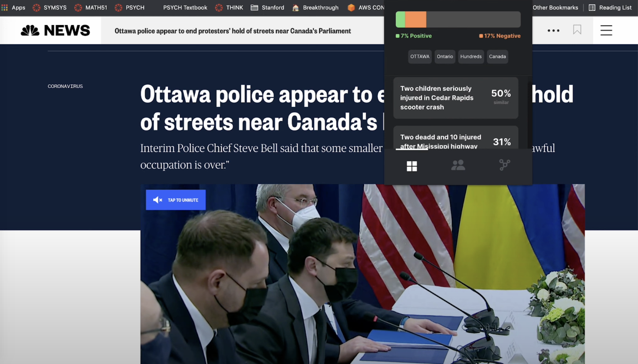Image resolution: width=638 pixels, height=364 pixels.
Task: Select the Hundreds keyword tag
Action: 471,57
